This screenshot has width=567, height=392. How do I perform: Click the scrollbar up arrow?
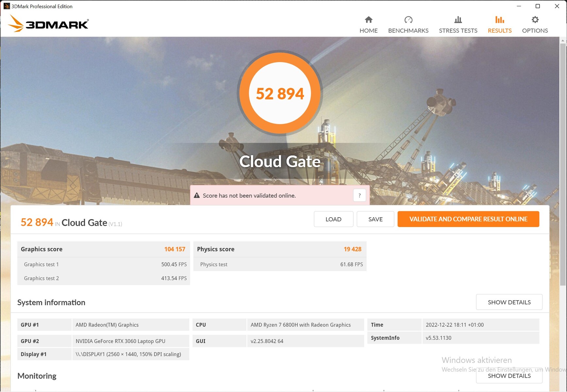pos(563,41)
